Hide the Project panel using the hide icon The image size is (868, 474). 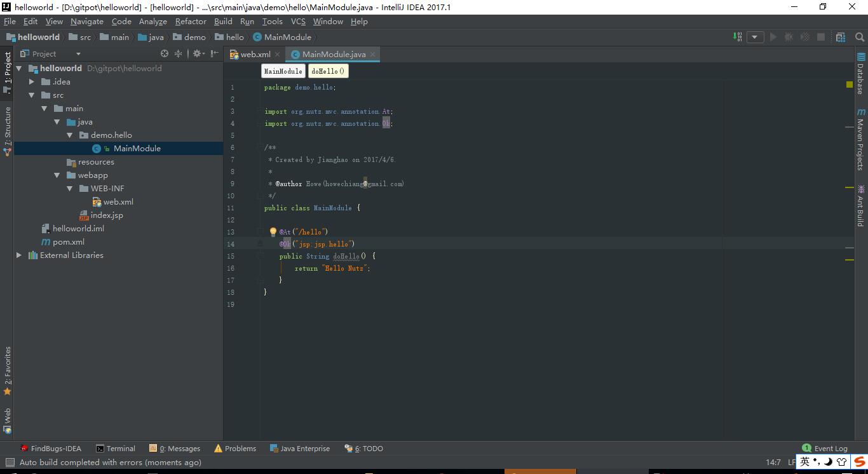[215, 54]
